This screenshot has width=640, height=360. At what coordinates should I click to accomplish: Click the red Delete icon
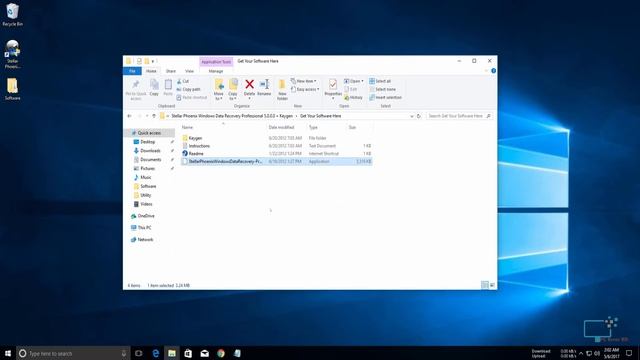point(249,84)
